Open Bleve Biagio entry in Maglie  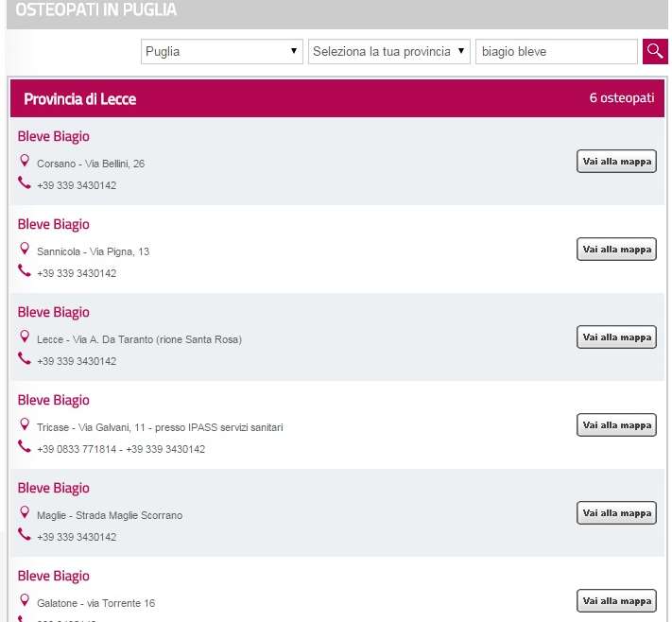54,488
